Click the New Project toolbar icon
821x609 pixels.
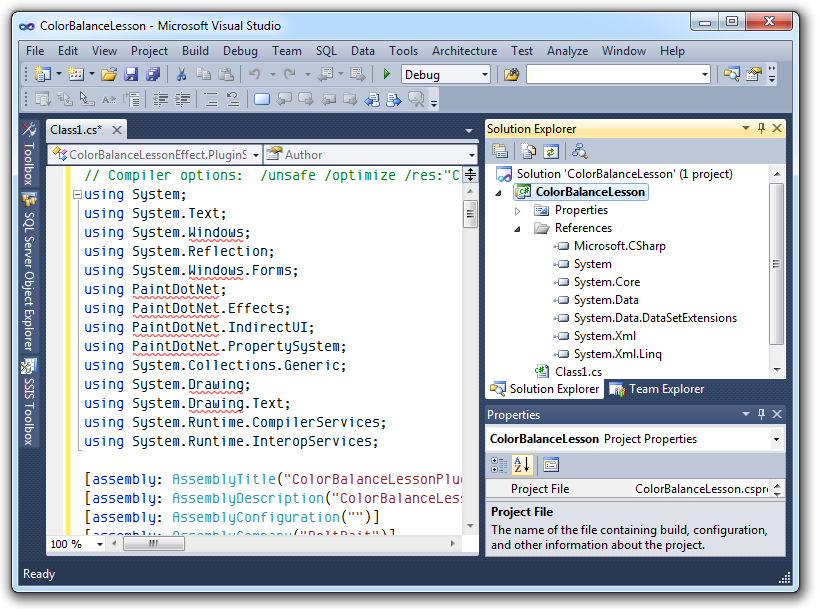click(x=42, y=74)
